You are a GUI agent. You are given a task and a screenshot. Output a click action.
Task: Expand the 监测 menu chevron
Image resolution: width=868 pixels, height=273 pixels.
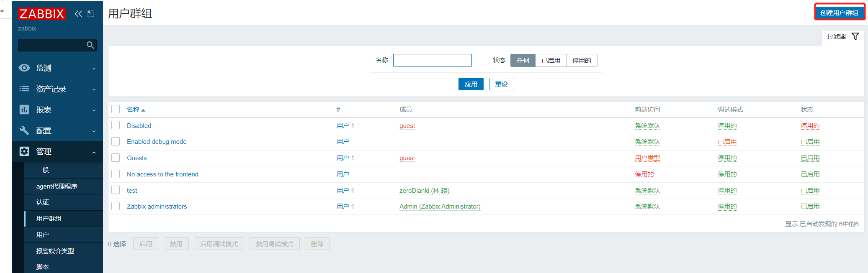point(94,69)
